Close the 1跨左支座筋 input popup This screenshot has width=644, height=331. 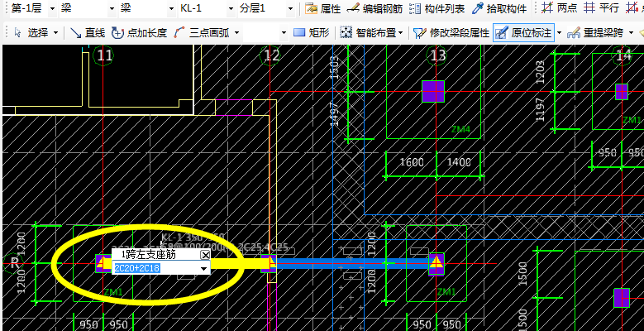[x=205, y=256]
